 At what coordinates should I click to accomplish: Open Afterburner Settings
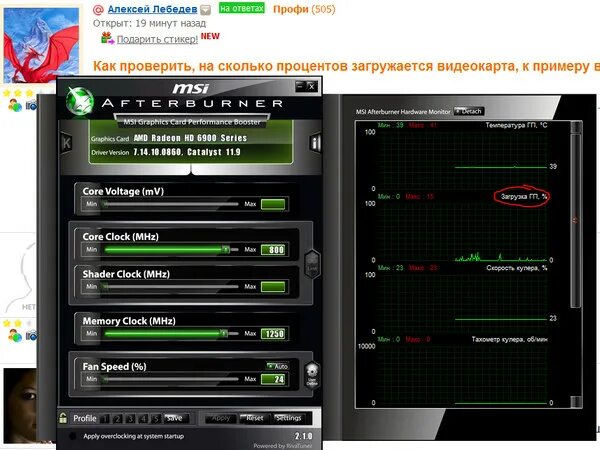click(x=289, y=418)
